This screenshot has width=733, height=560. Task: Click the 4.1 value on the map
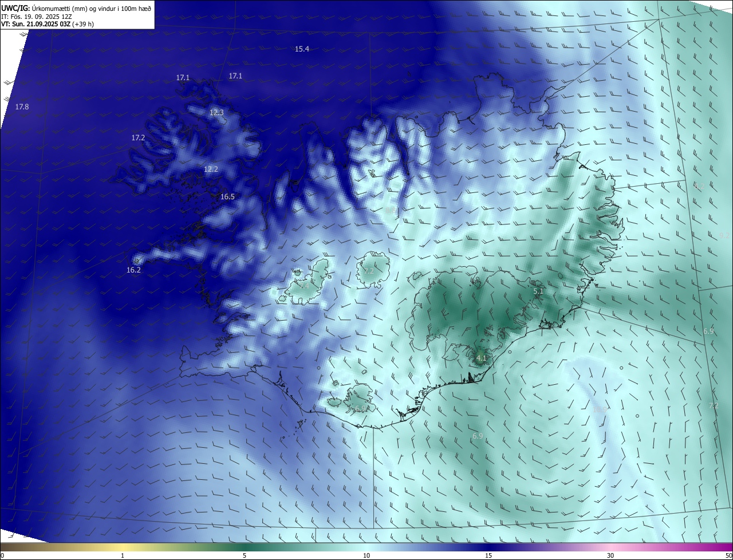481,358
